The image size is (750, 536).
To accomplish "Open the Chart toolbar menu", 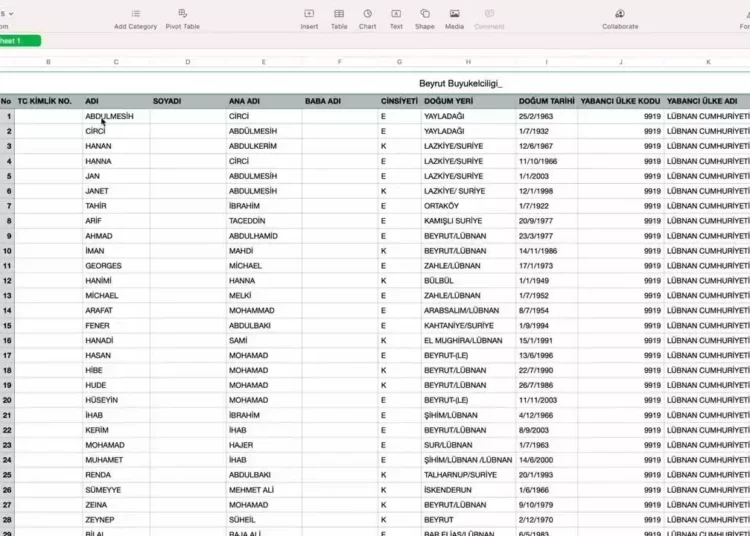I will pyautogui.click(x=367, y=19).
